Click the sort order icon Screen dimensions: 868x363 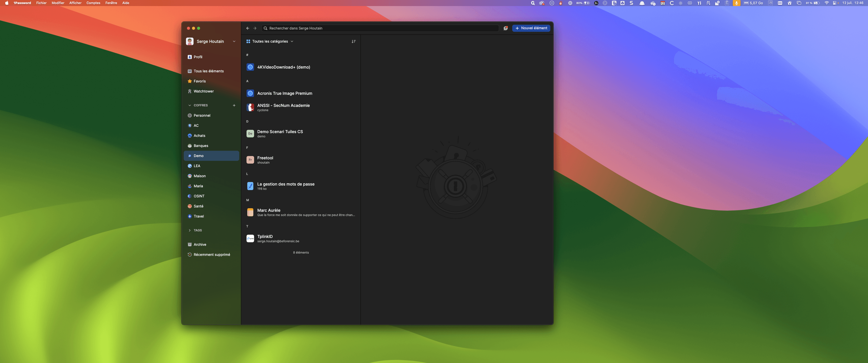[x=354, y=41]
